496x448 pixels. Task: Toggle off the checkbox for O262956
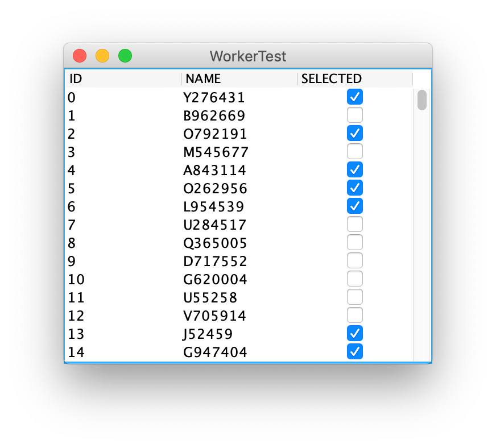354,188
